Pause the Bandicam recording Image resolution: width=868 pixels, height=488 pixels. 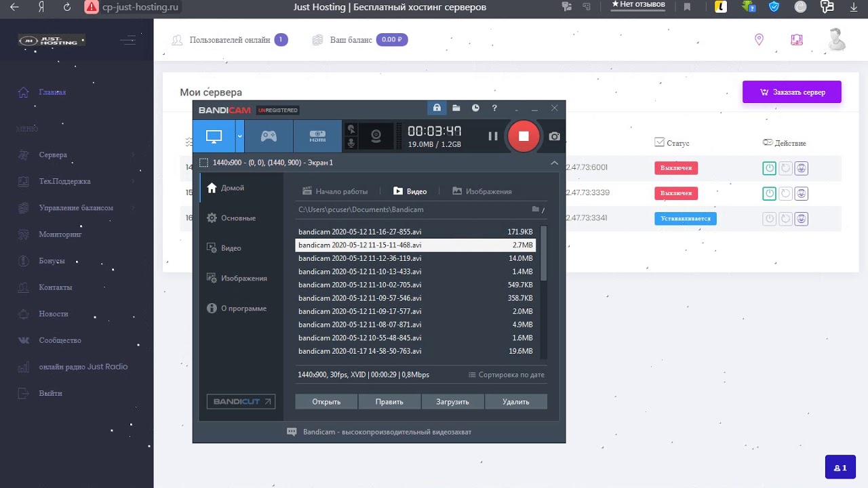coord(493,136)
